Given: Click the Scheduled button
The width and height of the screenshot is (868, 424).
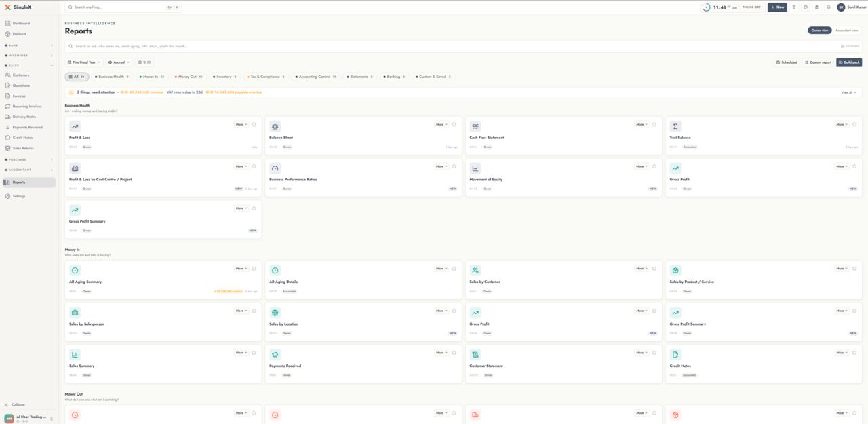Looking at the screenshot, I should click(x=787, y=62).
